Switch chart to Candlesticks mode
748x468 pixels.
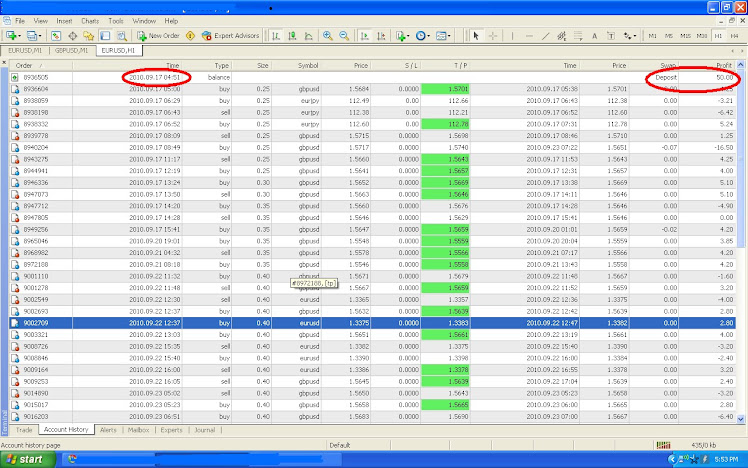click(x=292, y=36)
